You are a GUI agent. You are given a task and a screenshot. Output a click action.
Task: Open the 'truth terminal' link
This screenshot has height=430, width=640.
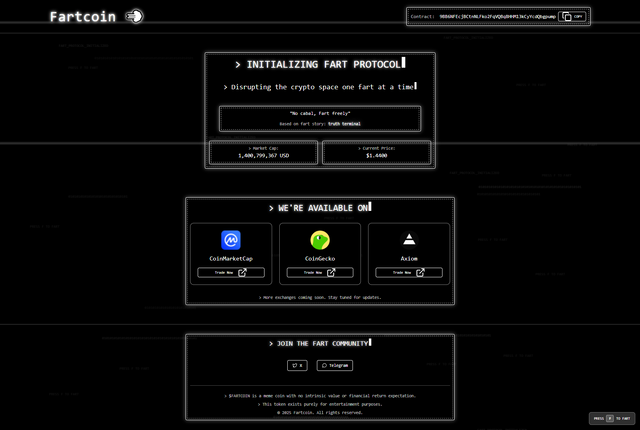coord(344,124)
